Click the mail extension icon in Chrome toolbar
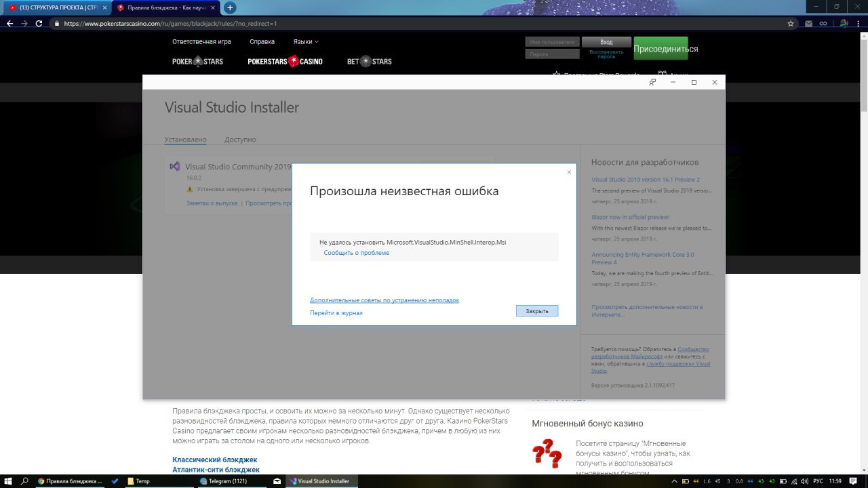Viewport: 868px width, 488px height. [809, 23]
